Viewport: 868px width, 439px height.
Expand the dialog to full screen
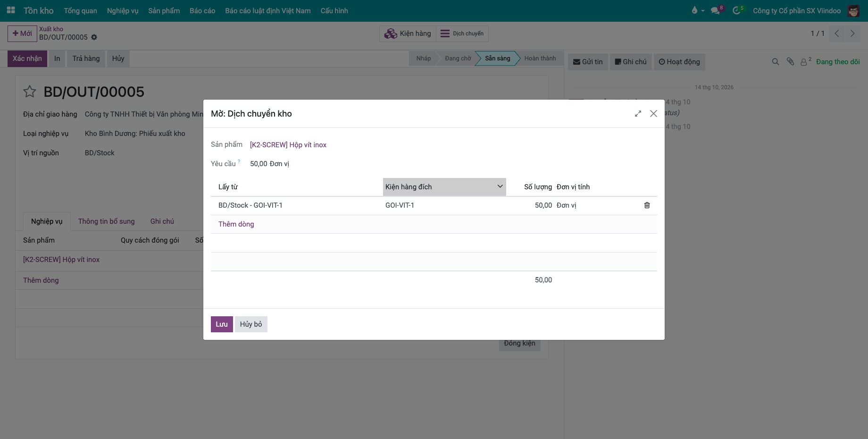638,114
